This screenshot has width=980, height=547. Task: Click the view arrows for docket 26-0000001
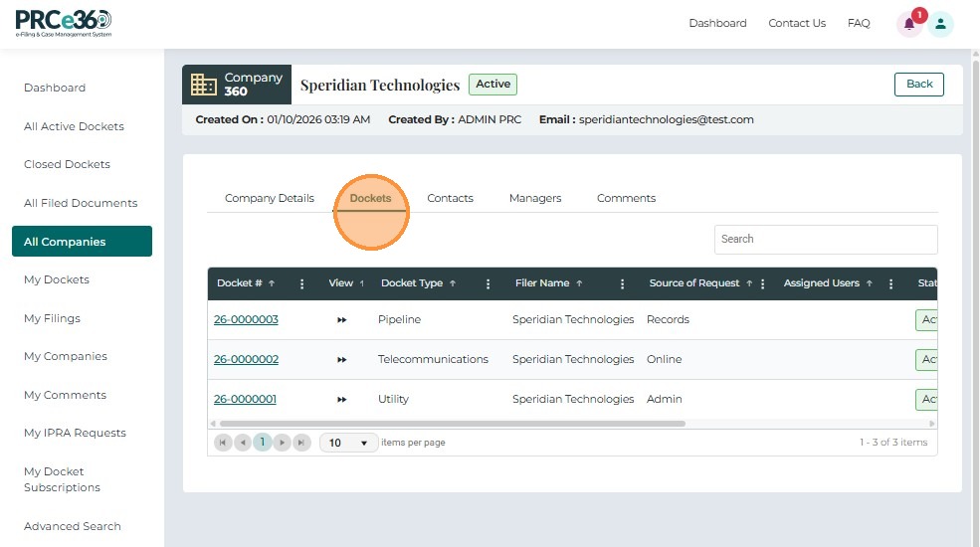pos(342,400)
